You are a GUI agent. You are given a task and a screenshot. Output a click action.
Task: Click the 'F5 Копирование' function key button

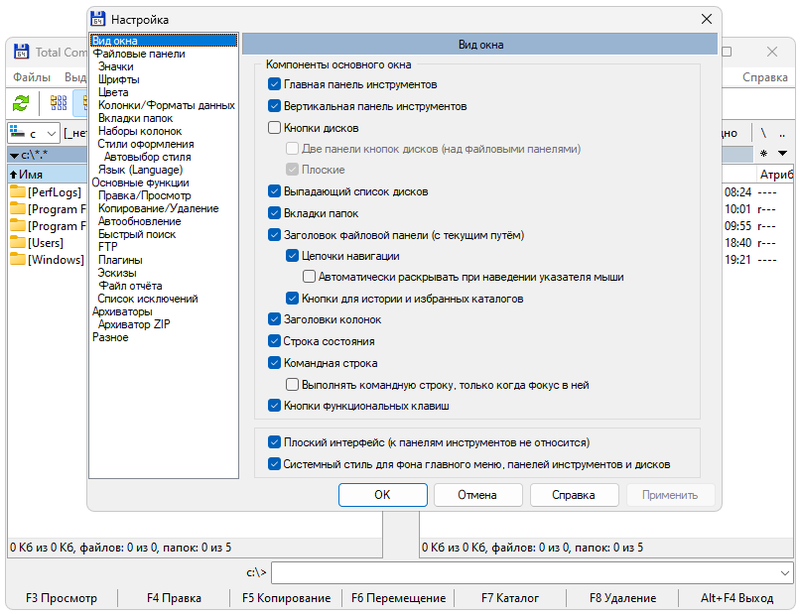[x=286, y=598]
